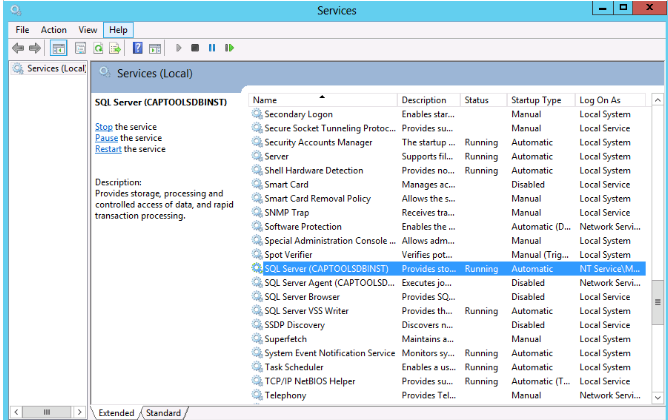The image size is (668, 420).
Task: Click Disabled startup type of SQL Server Browser
Action: click(x=528, y=296)
